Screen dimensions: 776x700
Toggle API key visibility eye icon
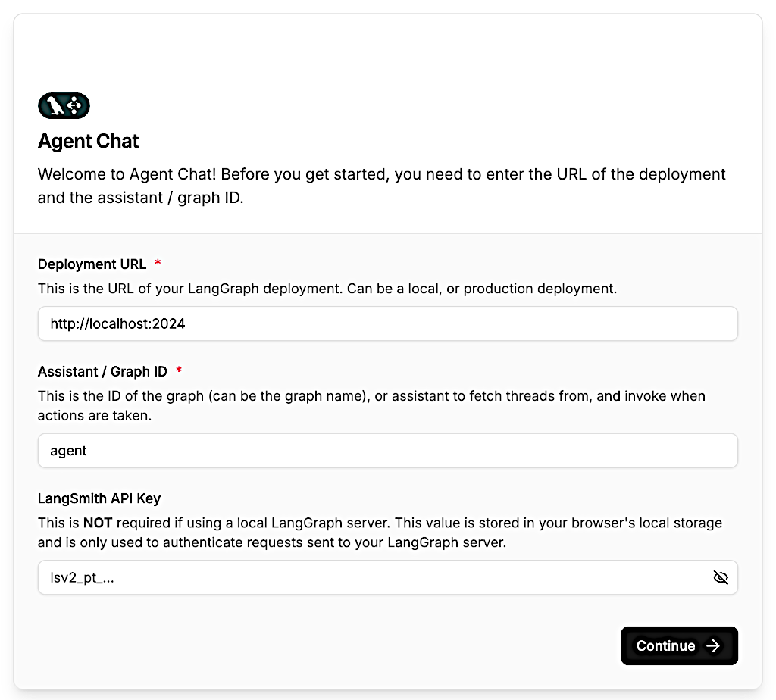point(721,577)
